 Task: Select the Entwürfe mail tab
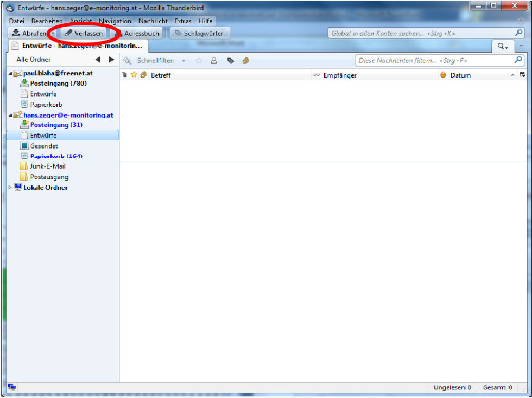click(x=78, y=46)
